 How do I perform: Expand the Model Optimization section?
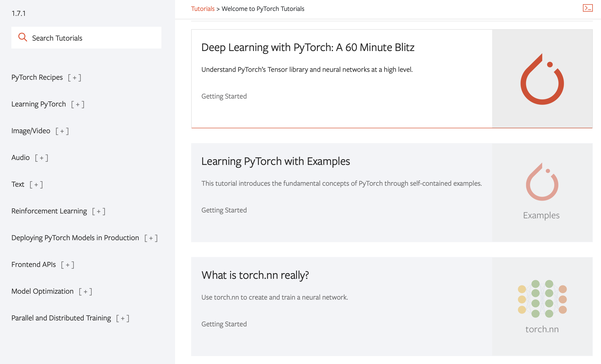click(x=85, y=291)
